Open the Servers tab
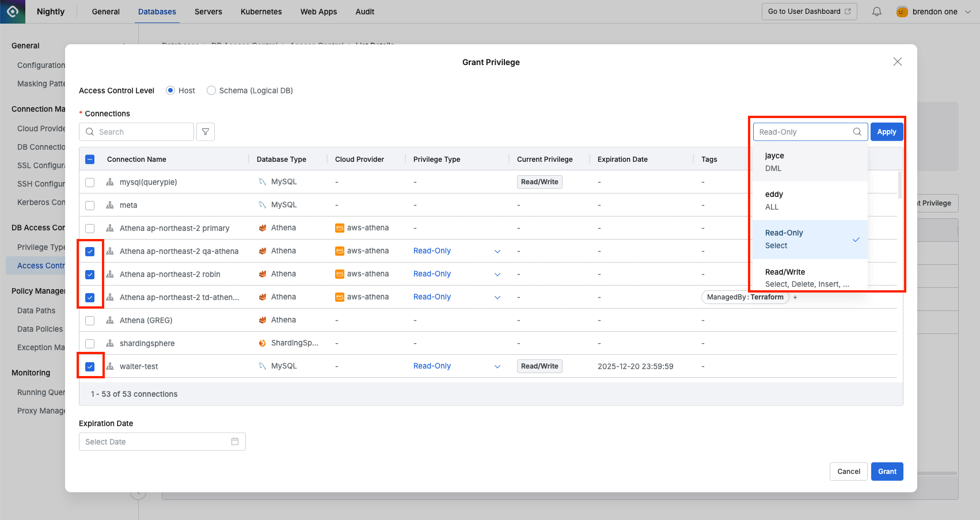 click(x=208, y=12)
